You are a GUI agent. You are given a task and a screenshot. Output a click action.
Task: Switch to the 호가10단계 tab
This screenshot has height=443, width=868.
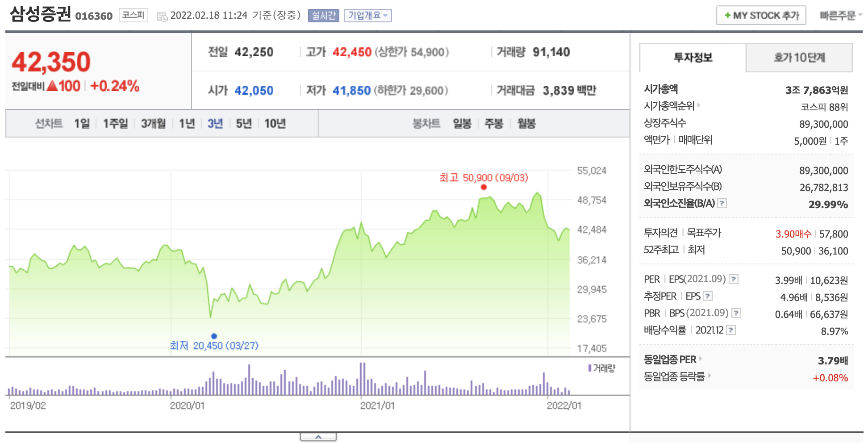[x=799, y=57]
